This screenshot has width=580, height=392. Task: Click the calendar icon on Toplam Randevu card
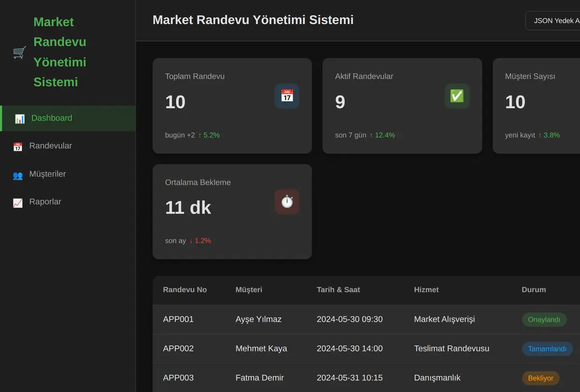pyautogui.click(x=287, y=96)
